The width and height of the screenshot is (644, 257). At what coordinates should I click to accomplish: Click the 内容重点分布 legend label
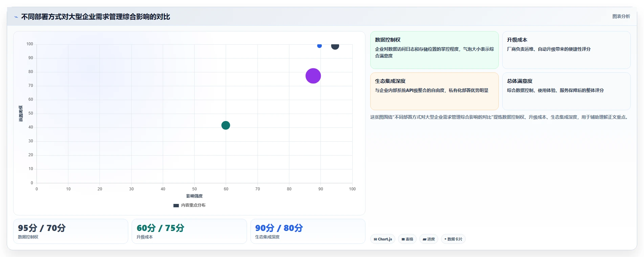[193, 205]
